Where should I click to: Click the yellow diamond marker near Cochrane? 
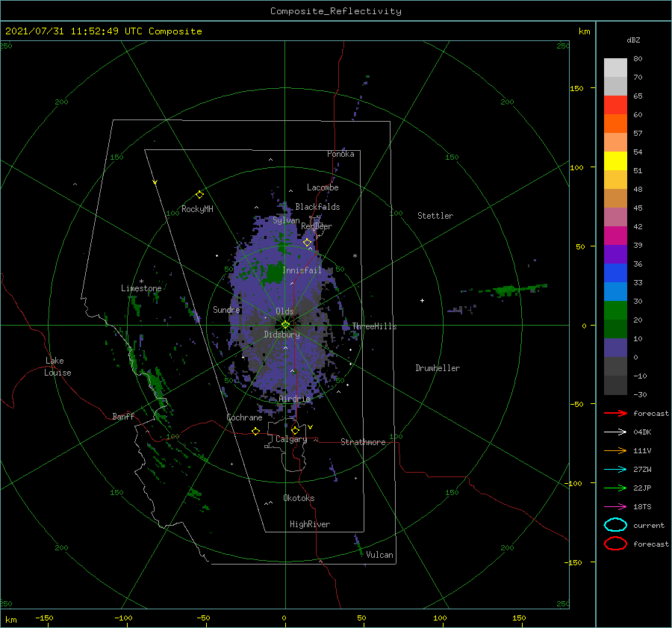click(256, 432)
